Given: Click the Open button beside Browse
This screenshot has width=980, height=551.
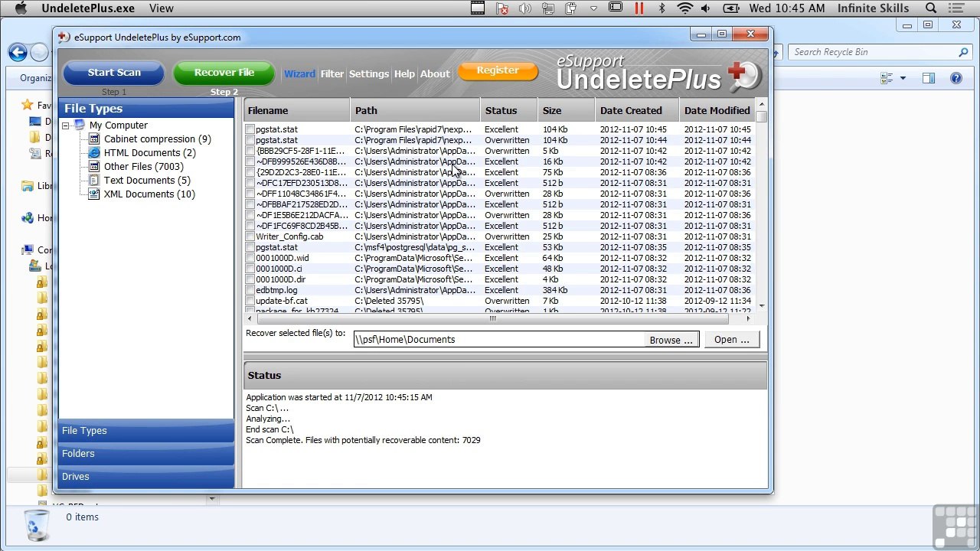Looking at the screenshot, I should tap(731, 340).
